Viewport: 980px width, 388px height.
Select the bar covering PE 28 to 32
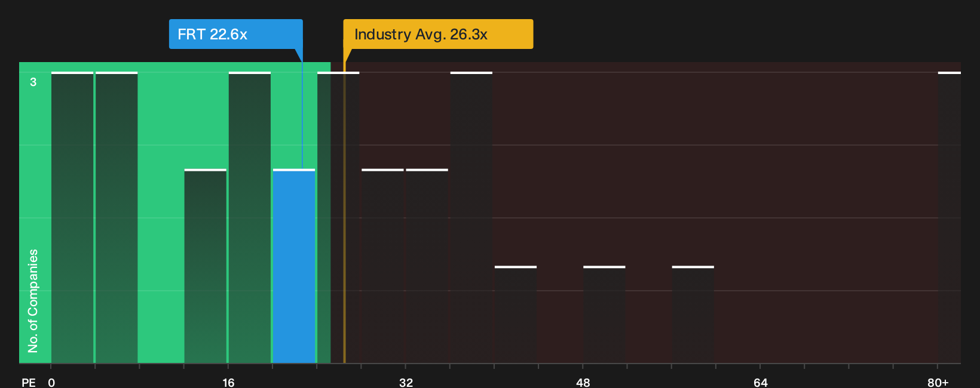coord(382,266)
